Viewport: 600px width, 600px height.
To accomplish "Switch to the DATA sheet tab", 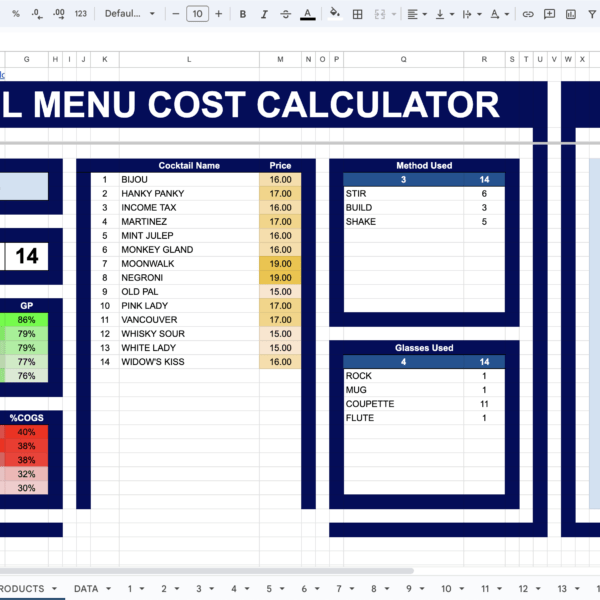I will tap(86, 589).
